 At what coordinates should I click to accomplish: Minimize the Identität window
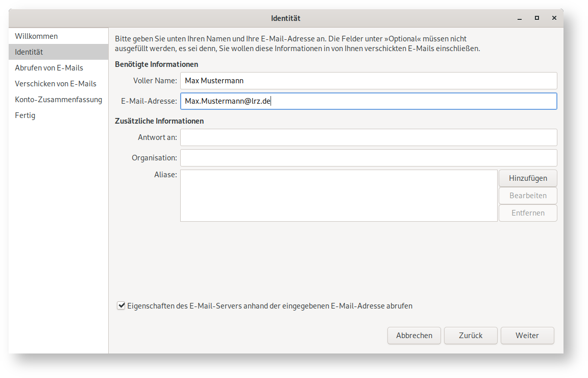[x=520, y=18]
